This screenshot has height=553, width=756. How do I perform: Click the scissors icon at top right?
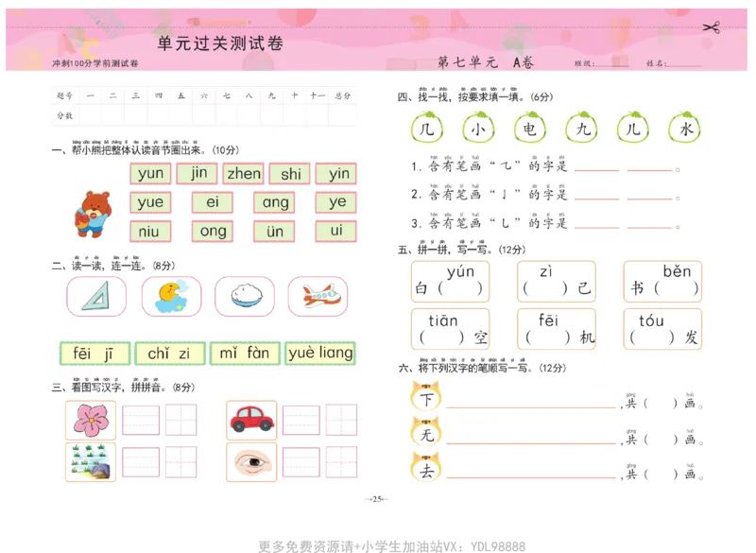coord(713,26)
